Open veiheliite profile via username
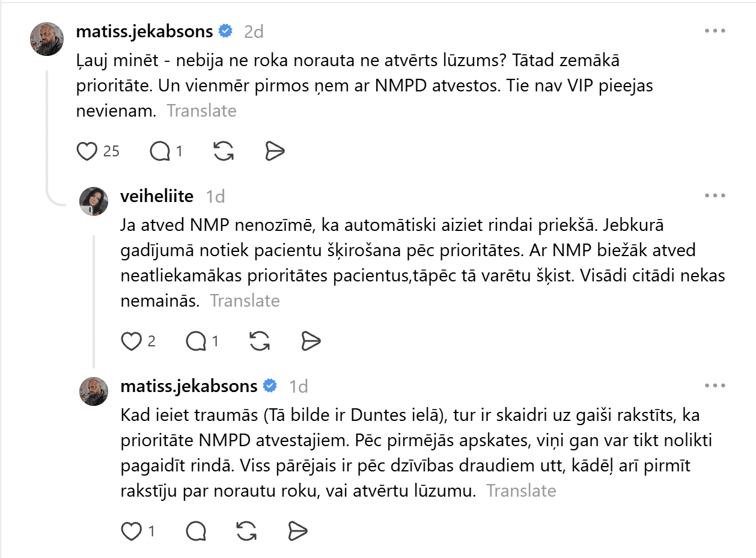 click(x=157, y=196)
